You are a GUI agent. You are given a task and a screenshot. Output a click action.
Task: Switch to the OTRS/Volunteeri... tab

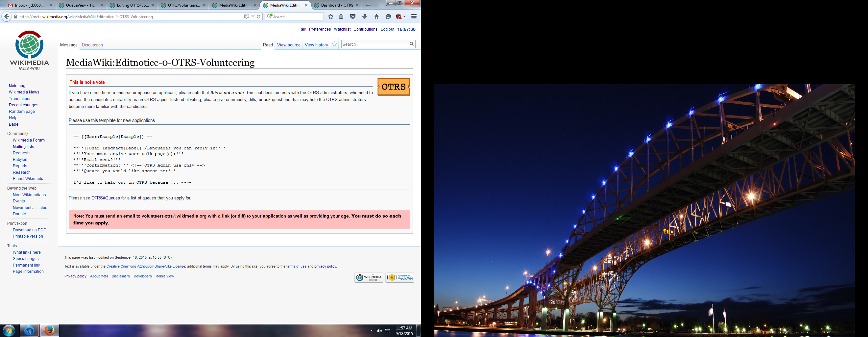(183, 5)
